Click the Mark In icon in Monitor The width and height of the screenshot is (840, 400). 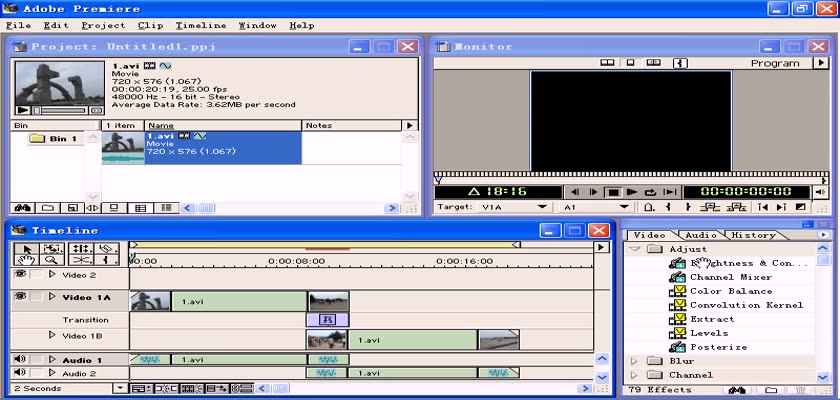pos(668,207)
